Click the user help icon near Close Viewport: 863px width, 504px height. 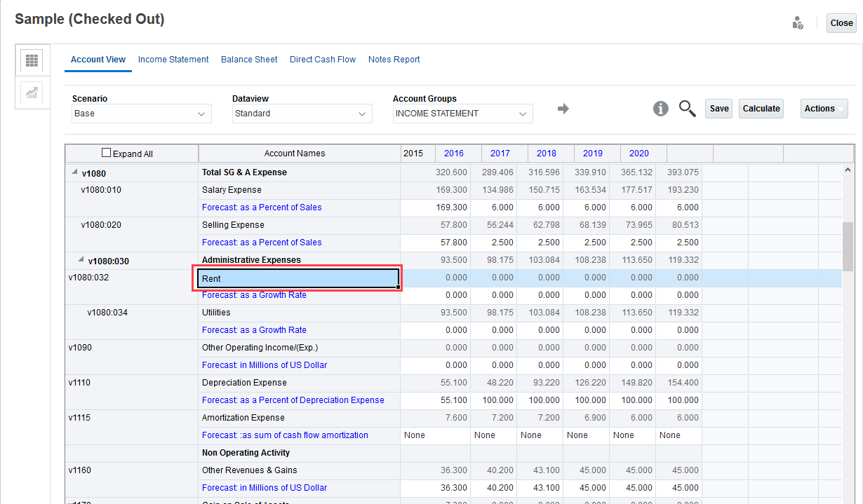point(798,23)
